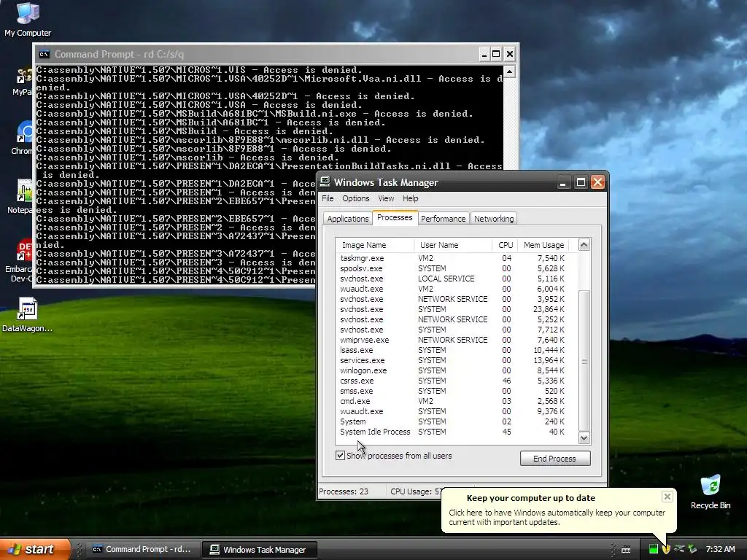This screenshot has height=560, width=747.
Task: Open the My Computer desktop icon
Action: [28, 19]
